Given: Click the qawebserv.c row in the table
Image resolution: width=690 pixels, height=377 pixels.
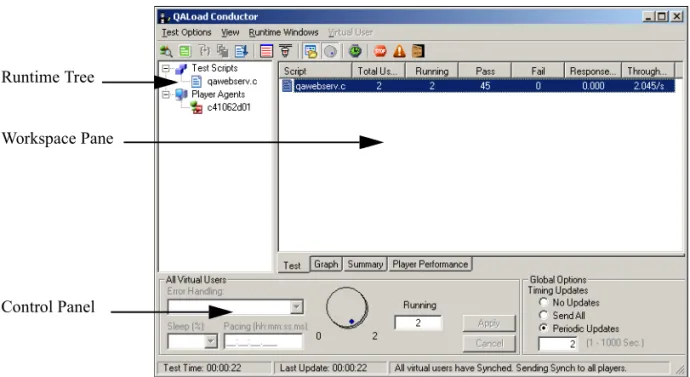Looking at the screenshot, I should pyautogui.click(x=477, y=86).
